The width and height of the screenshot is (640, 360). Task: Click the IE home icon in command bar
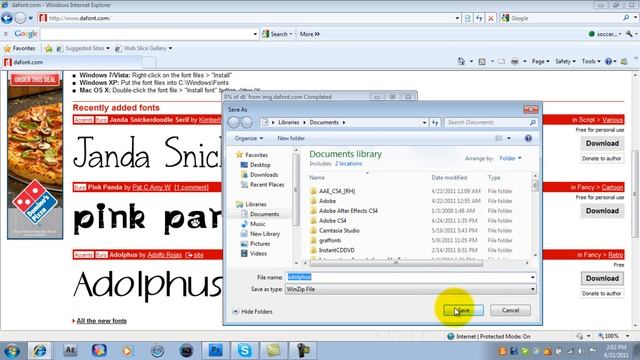(x=461, y=62)
